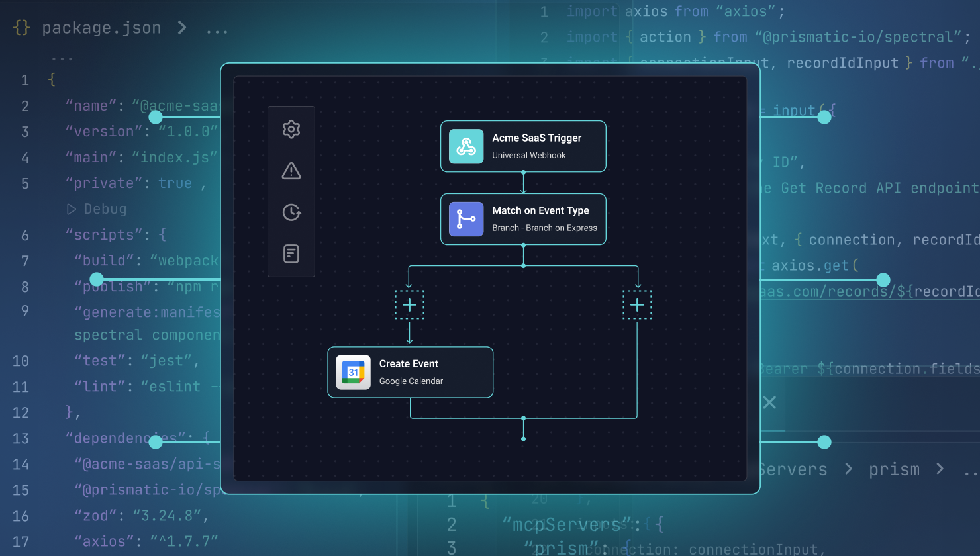The image size is (980, 556).
Task: Select the Create Event step title
Action: (x=409, y=364)
